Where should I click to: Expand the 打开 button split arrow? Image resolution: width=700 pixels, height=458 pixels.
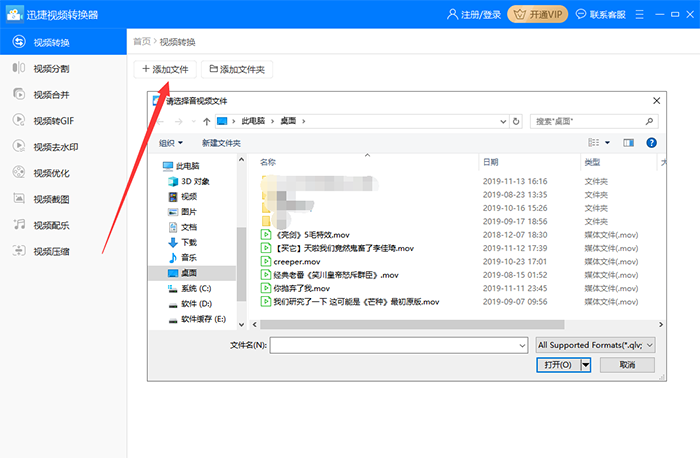click(586, 365)
